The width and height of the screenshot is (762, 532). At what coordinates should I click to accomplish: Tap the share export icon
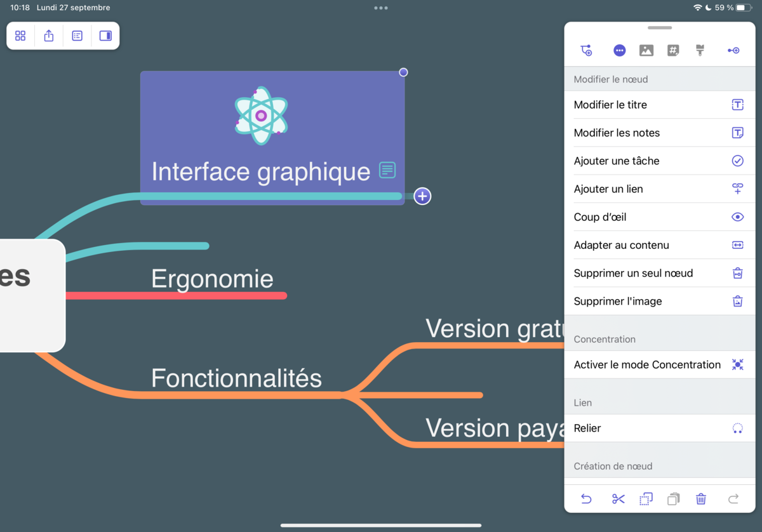coord(49,36)
